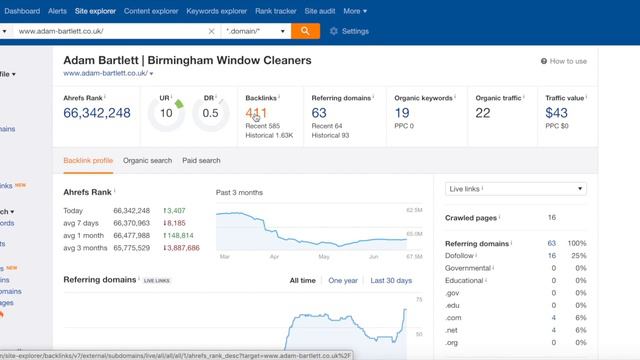Open the *.domain/* mode dropdown
Screen dimensions: 640x360
pos(256,31)
